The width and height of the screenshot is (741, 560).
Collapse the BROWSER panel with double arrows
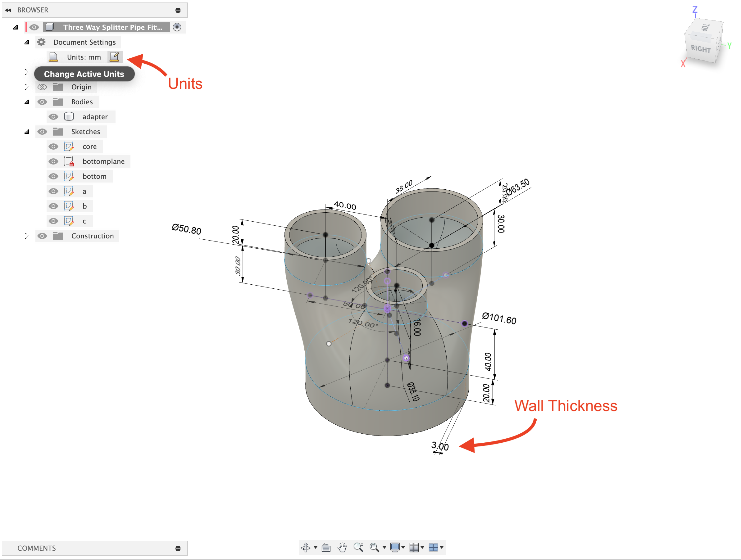7,10
